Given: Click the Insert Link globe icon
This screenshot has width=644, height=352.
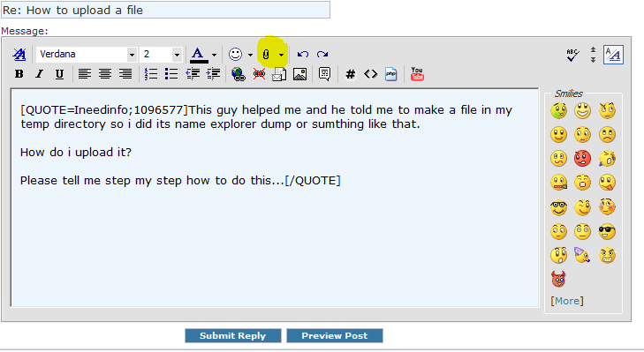Looking at the screenshot, I should pyautogui.click(x=239, y=74).
